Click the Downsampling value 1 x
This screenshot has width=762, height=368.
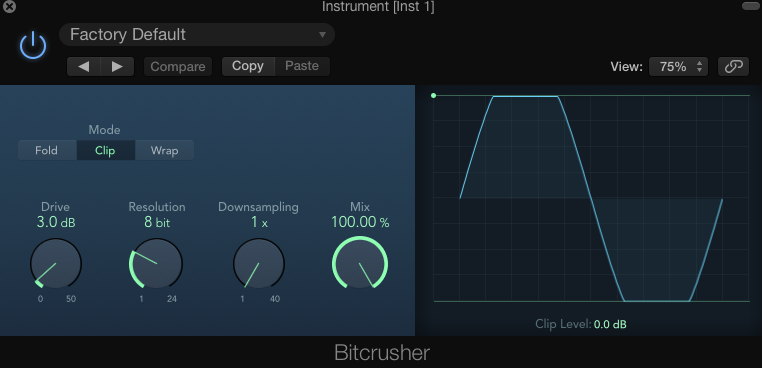(x=259, y=223)
